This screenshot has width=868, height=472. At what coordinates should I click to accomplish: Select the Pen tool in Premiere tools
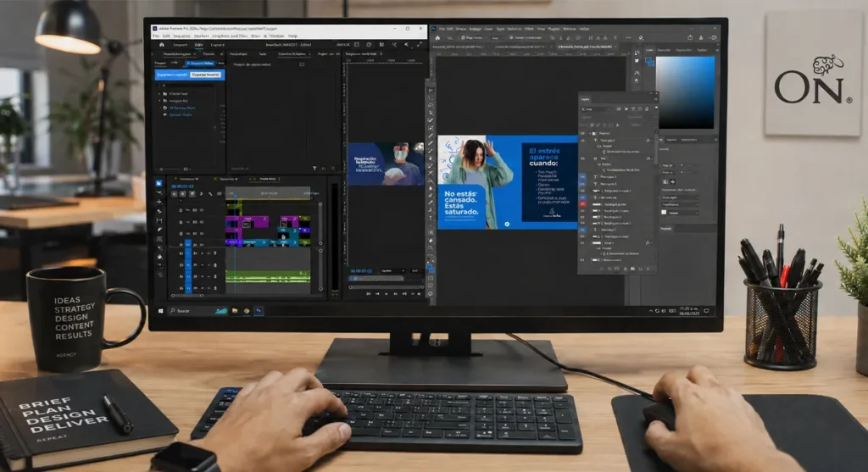click(159, 230)
